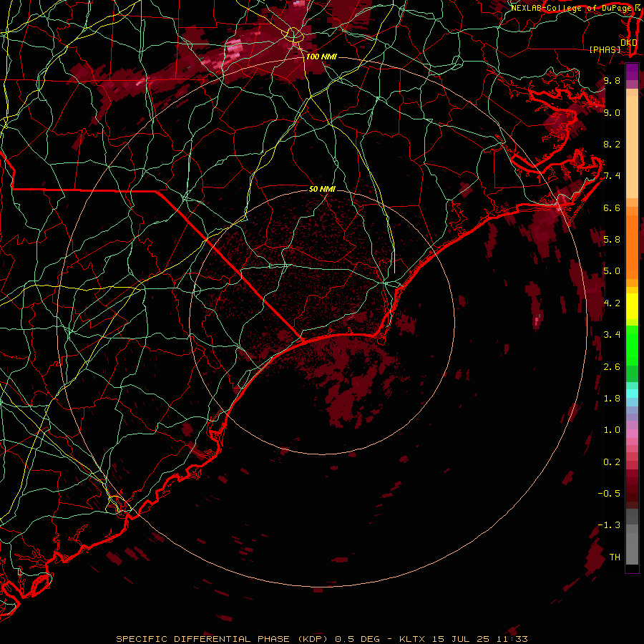Click the 50 NMI range ring label

322,189
